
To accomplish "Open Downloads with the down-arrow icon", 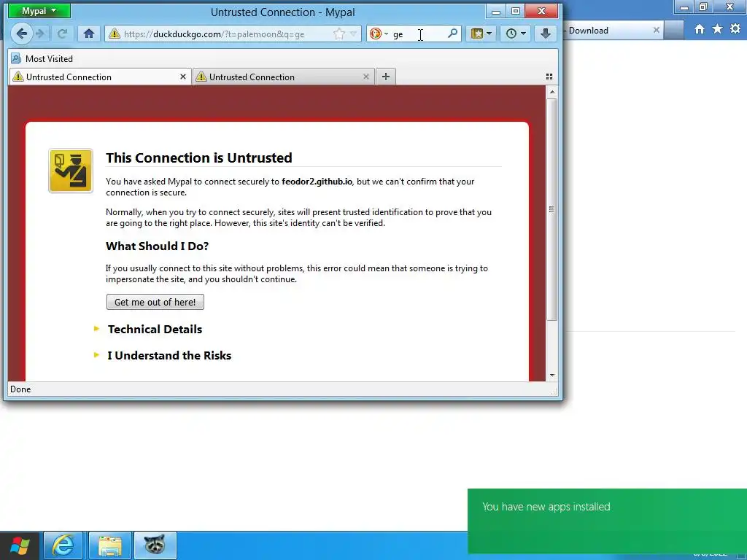I will [x=546, y=34].
